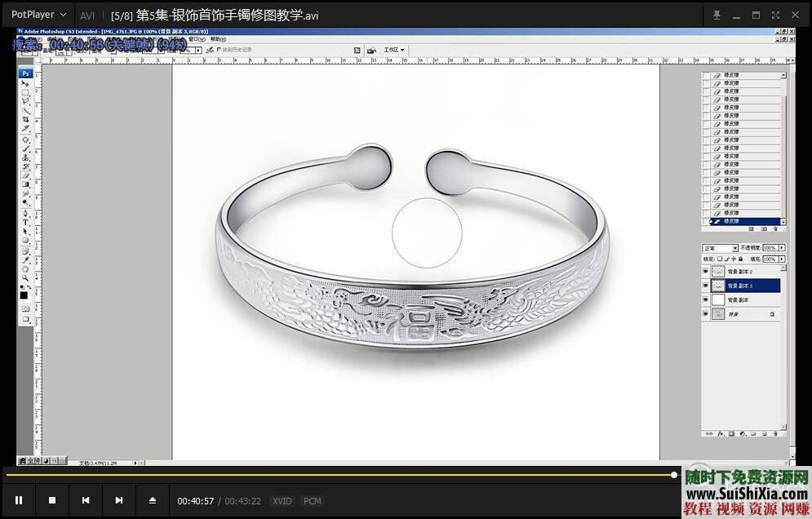Stop the video playback
The image size is (812, 519).
51,500
